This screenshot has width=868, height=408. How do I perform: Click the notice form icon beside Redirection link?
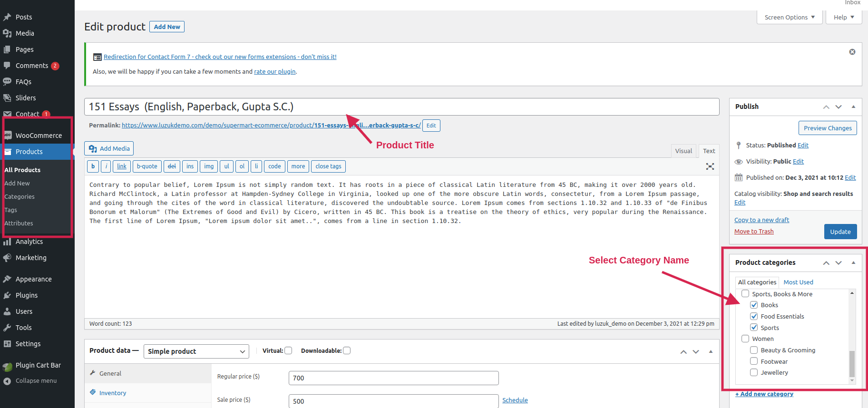click(98, 57)
